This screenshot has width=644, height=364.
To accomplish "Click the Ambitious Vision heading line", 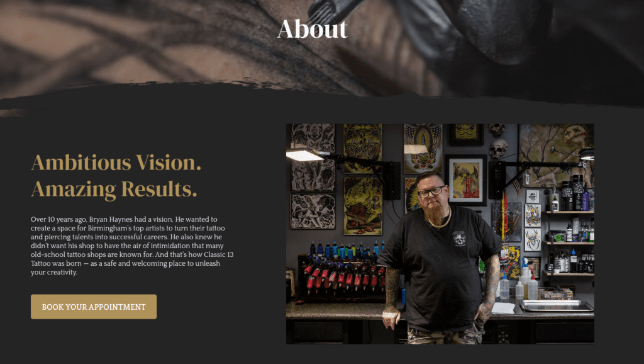I will click(116, 162).
